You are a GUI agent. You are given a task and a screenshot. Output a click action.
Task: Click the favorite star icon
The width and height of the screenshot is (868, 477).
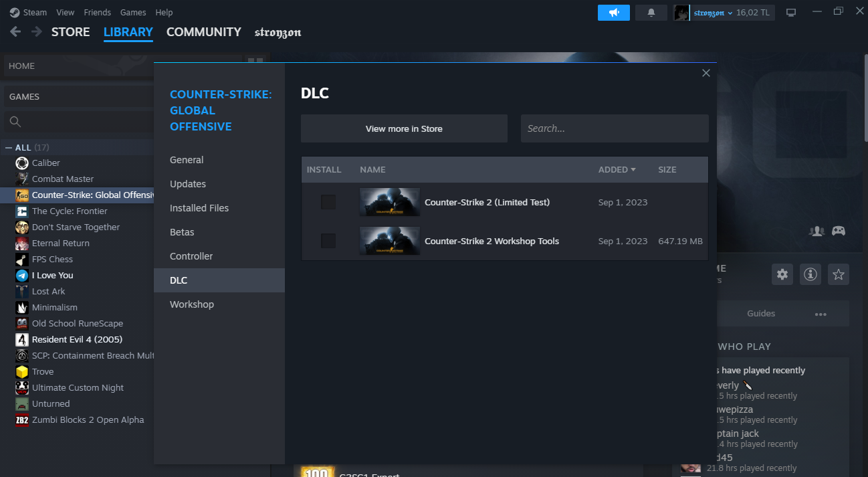click(839, 274)
